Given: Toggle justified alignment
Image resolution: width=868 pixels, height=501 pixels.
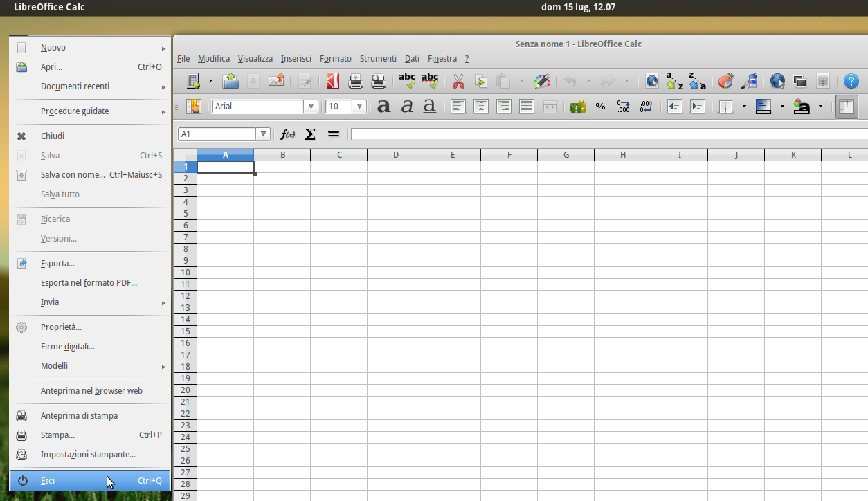Looking at the screenshot, I should [527, 107].
